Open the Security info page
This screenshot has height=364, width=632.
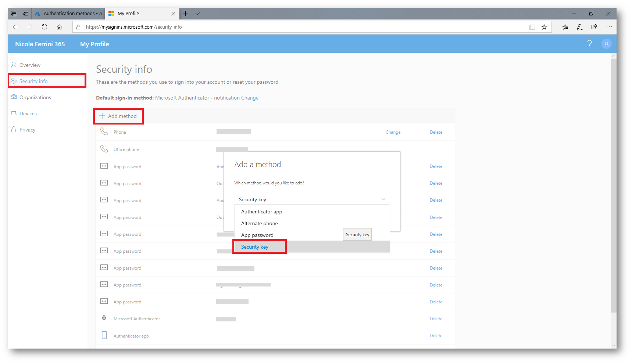tap(47, 81)
